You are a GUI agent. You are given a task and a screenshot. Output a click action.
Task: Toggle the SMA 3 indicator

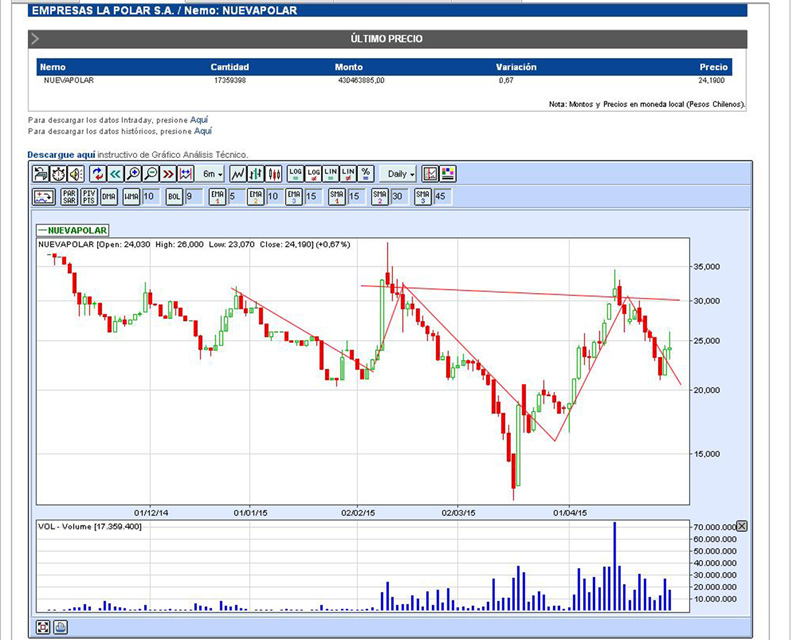click(423, 196)
